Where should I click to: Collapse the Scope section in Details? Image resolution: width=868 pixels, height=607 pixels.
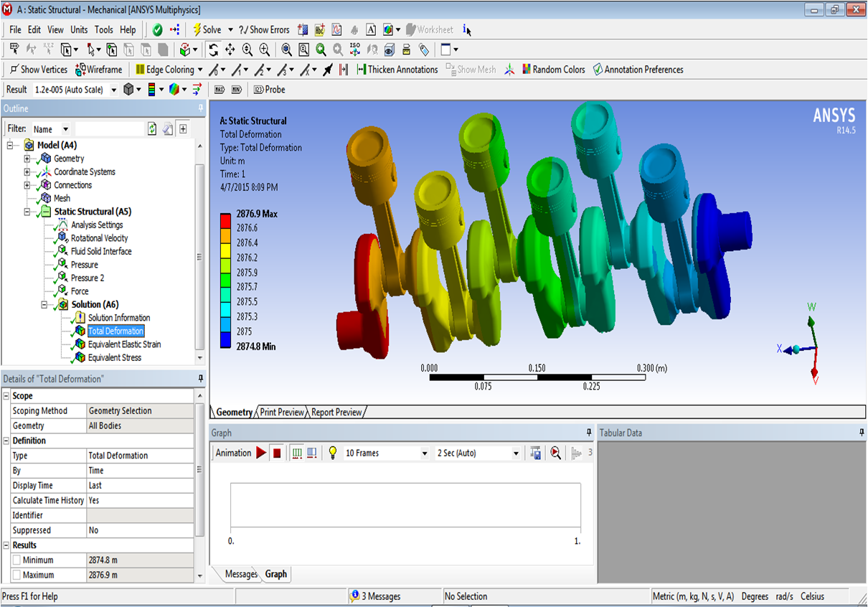pos(6,396)
